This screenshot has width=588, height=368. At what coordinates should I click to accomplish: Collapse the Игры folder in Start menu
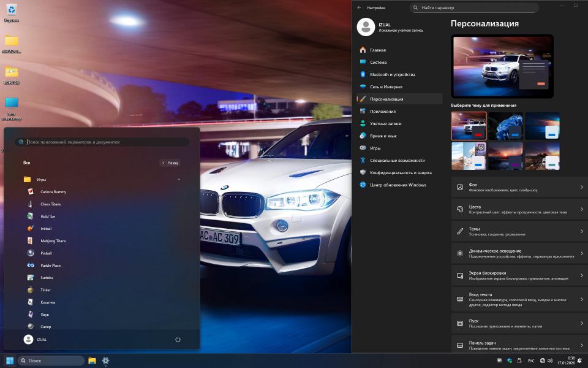click(x=178, y=180)
